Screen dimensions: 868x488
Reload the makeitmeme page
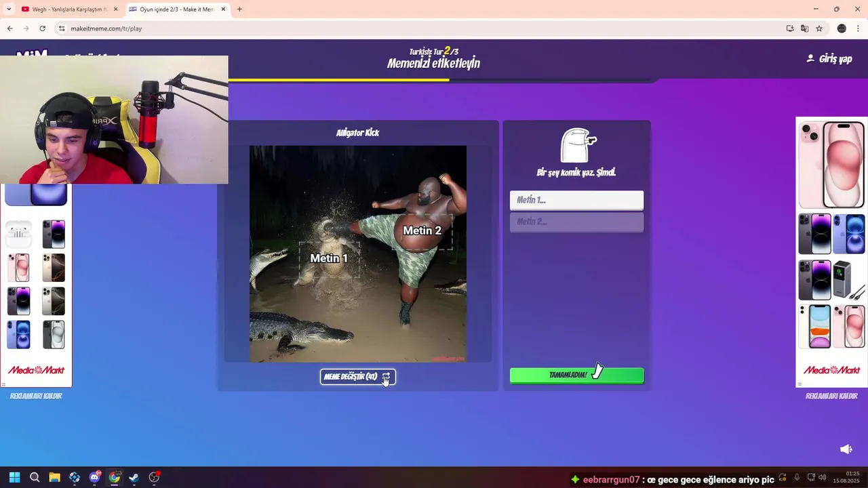pos(42,28)
